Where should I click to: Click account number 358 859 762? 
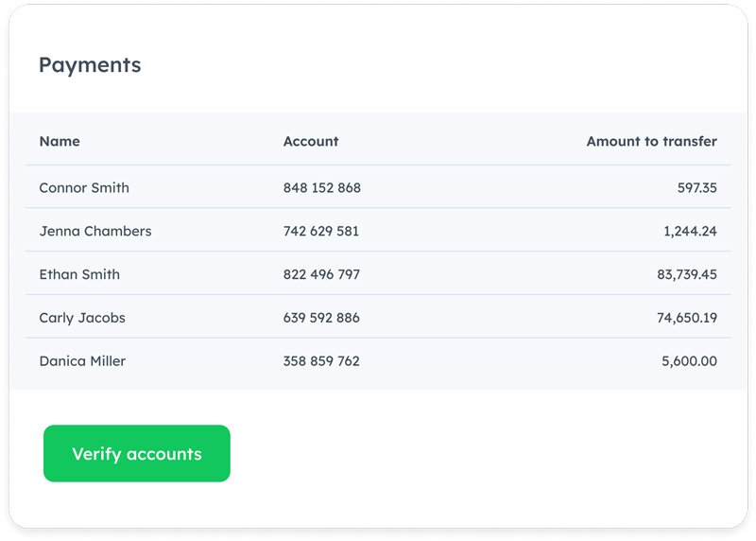click(321, 361)
